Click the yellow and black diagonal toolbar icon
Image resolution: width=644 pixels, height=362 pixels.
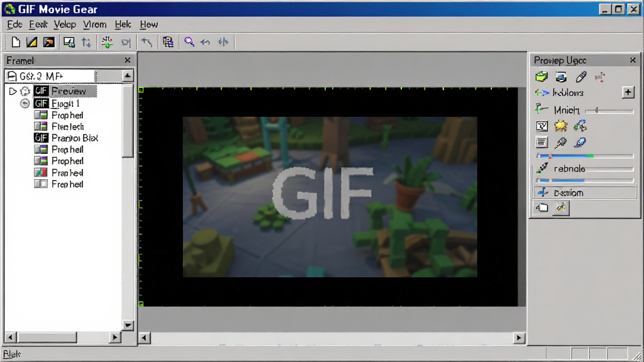click(x=31, y=42)
